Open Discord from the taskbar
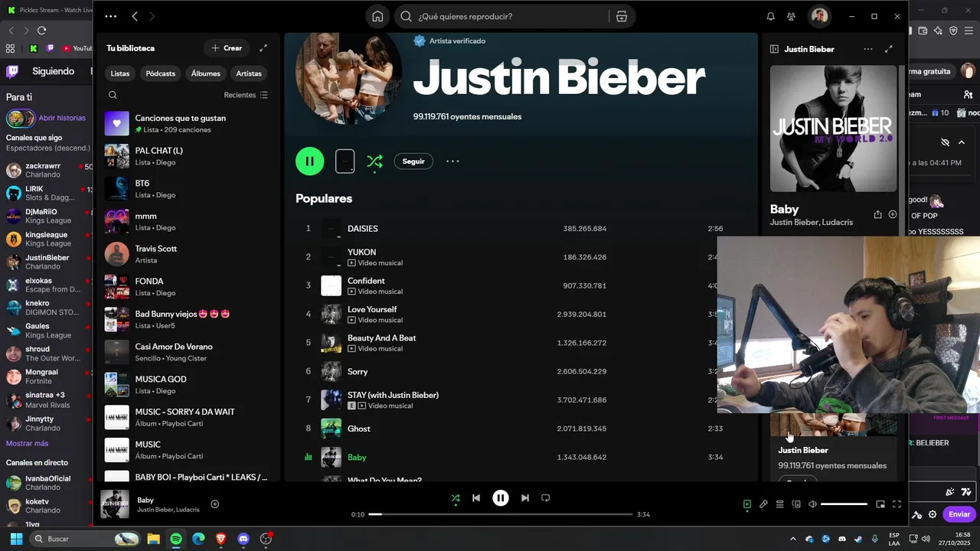Screen dimensions: 980x551 (243, 539)
